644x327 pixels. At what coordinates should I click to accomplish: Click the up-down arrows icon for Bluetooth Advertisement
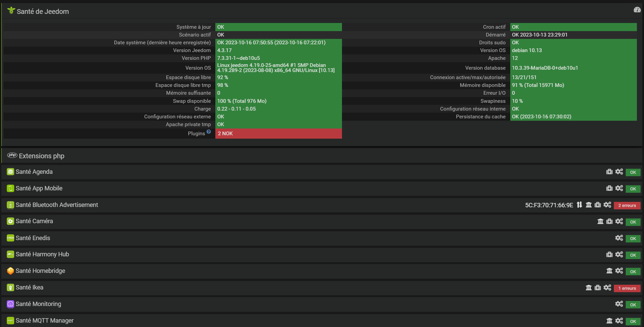pyautogui.click(x=580, y=205)
